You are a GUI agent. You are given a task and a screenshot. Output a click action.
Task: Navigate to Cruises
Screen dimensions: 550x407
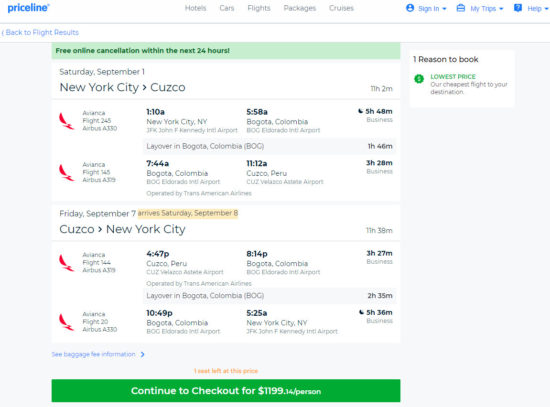pos(341,8)
